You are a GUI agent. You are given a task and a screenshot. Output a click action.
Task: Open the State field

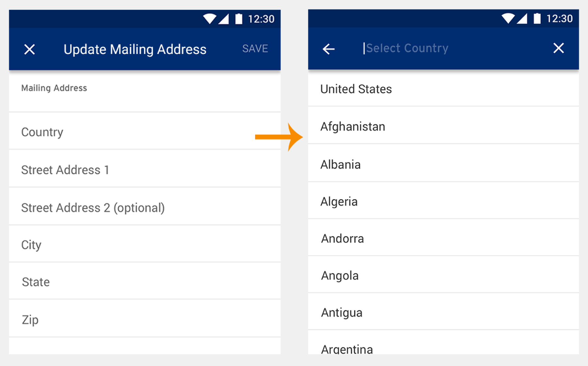coord(144,282)
